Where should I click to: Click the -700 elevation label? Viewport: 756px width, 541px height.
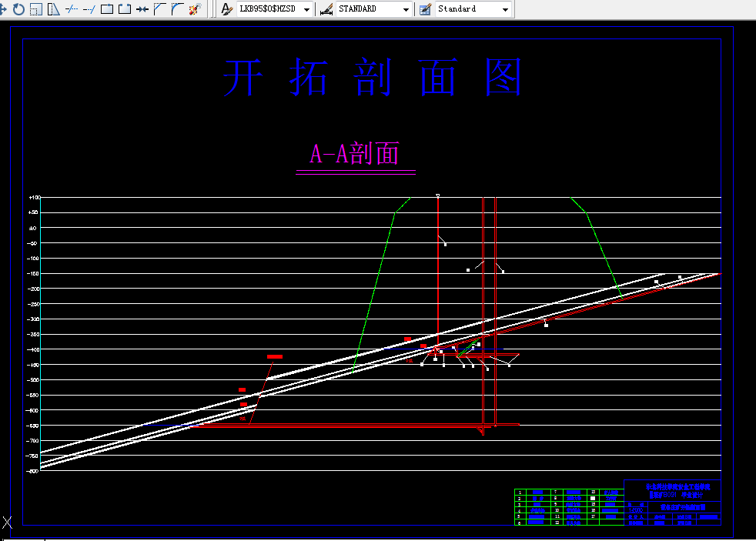(33, 440)
